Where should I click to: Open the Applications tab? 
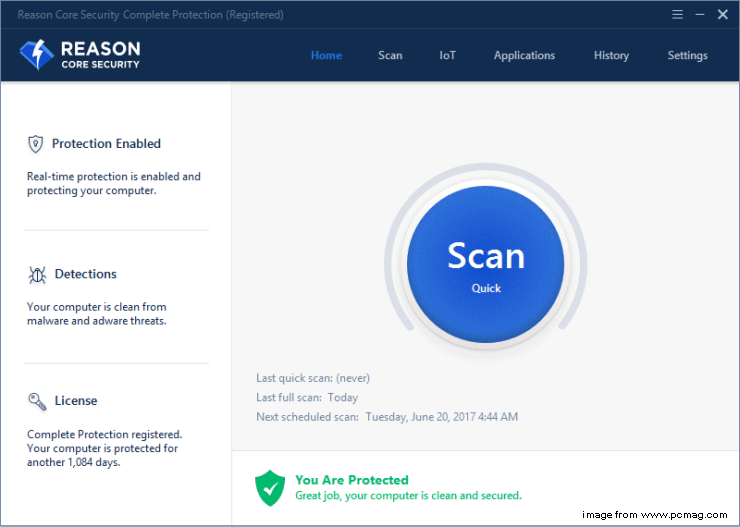(524, 56)
